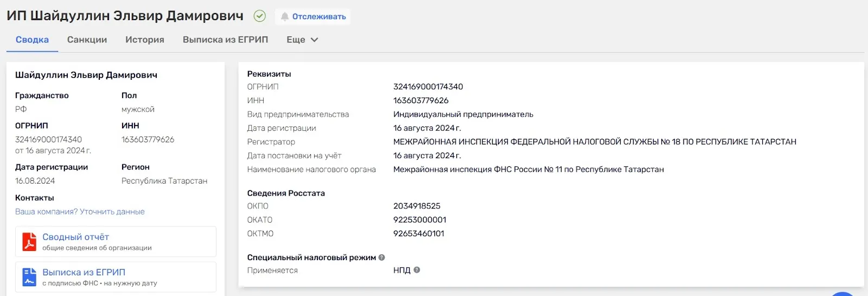Viewport: 868px width, 296px height.
Task: Click the РФ citizenship value
Action: (x=21, y=109)
